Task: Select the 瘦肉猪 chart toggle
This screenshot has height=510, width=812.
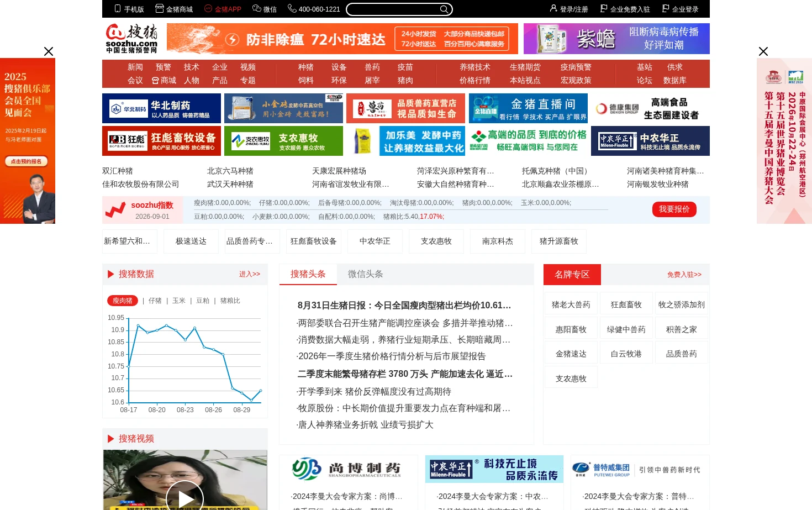Action: click(x=123, y=301)
